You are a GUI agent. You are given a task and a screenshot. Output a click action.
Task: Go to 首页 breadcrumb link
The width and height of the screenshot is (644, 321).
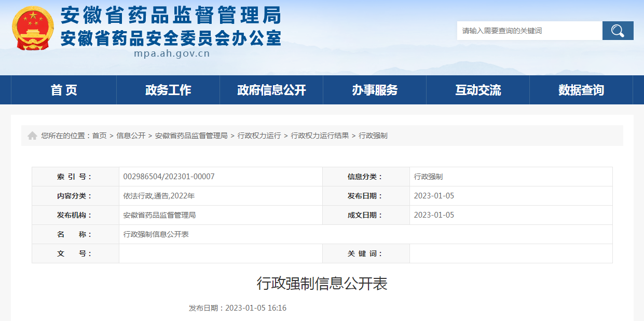tap(100, 136)
